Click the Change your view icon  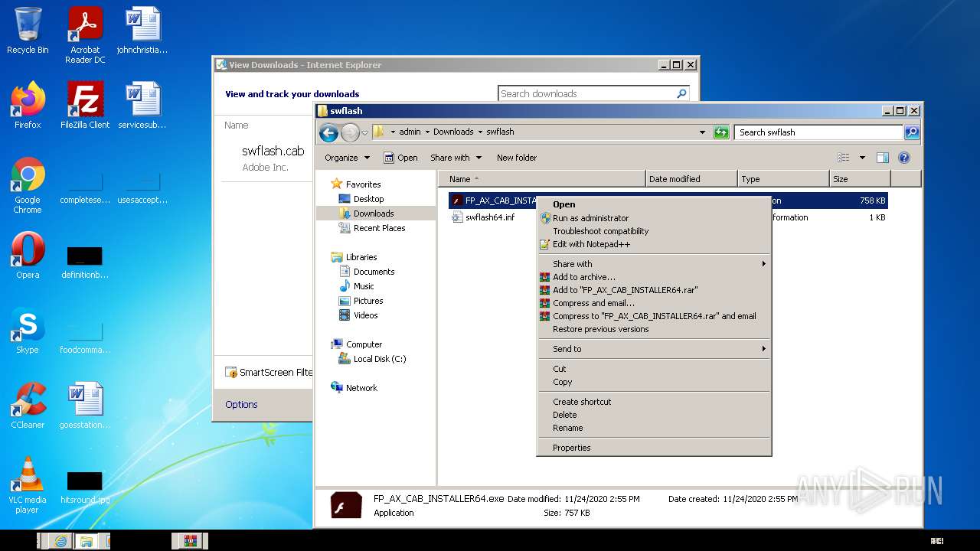[844, 158]
